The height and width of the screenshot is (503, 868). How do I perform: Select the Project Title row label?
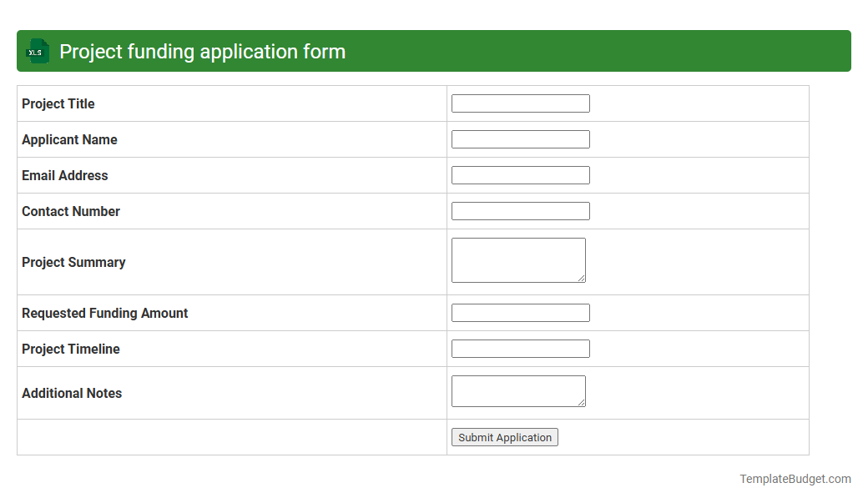pyautogui.click(x=58, y=103)
